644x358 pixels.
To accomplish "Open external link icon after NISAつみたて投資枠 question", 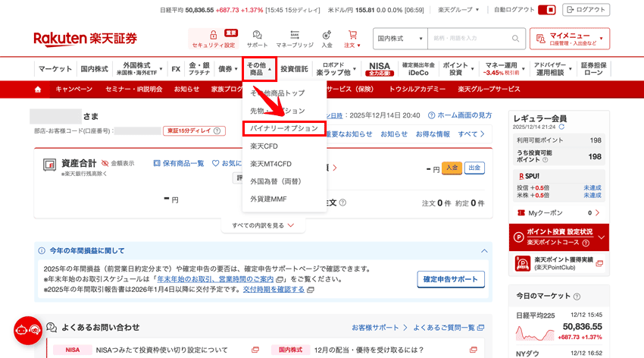I will (x=255, y=350).
